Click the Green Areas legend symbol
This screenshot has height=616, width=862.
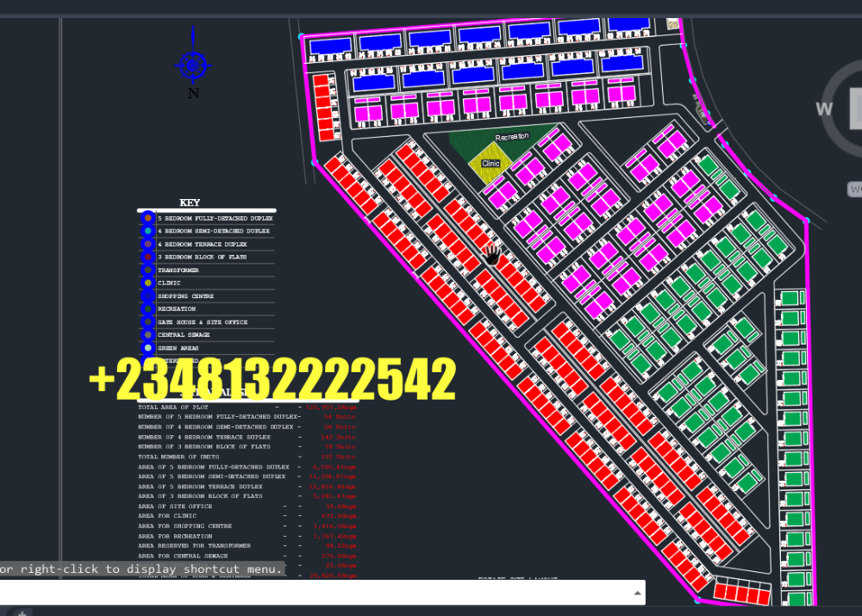pos(147,348)
